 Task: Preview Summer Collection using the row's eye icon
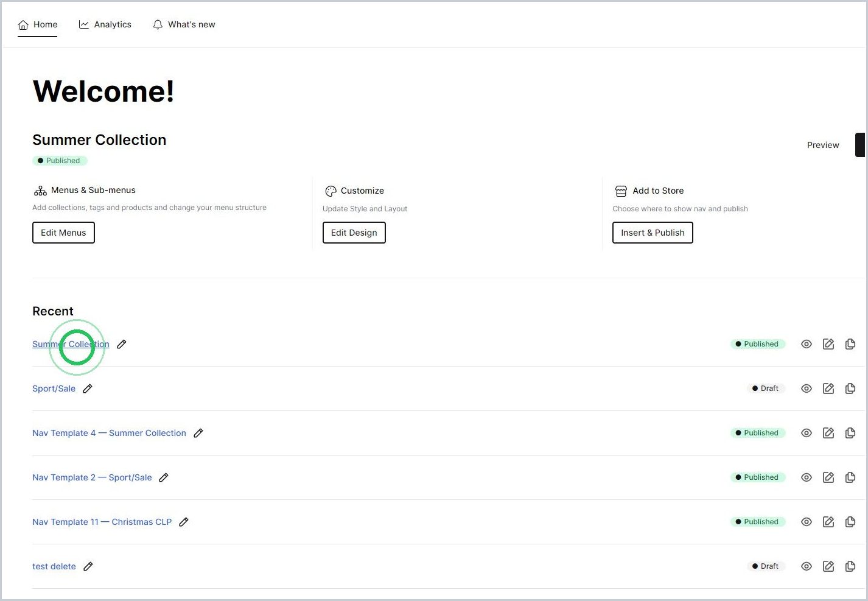[807, 344]
